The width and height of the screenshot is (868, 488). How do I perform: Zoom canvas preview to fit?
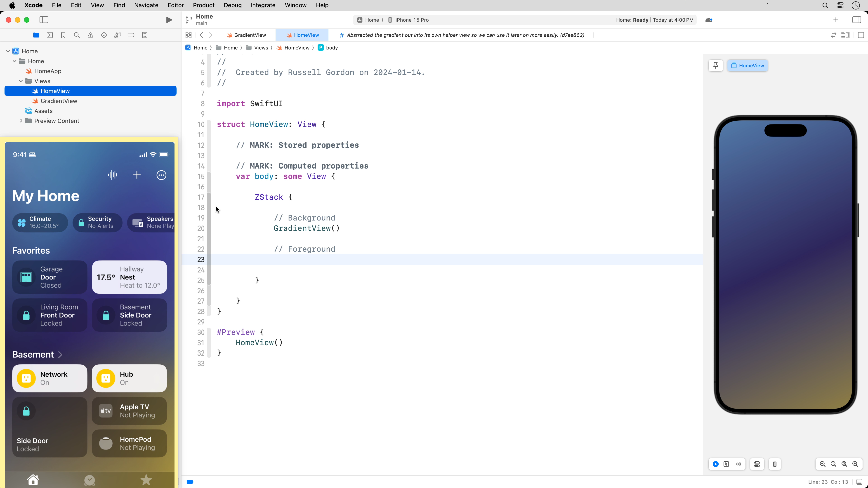pyautogui.click(x=844, y=464)
